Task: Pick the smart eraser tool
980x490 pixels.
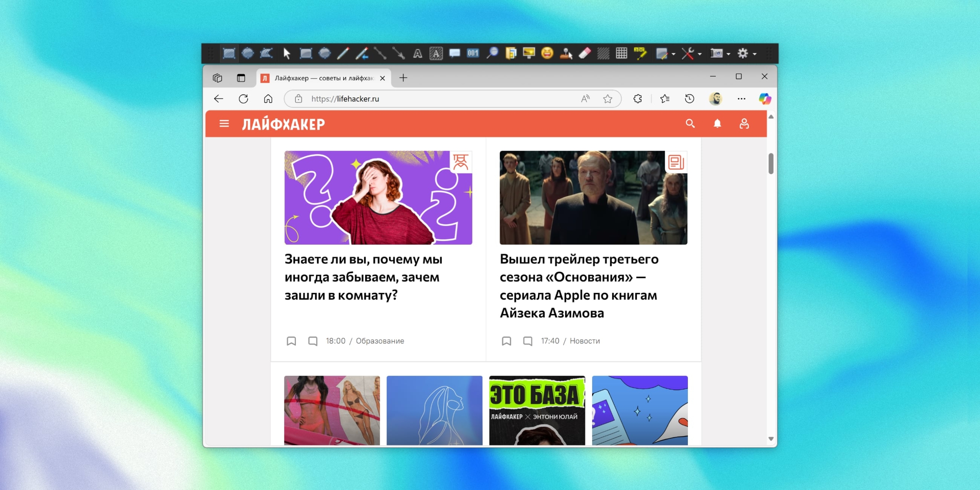Action: click(x=585, y=53)
